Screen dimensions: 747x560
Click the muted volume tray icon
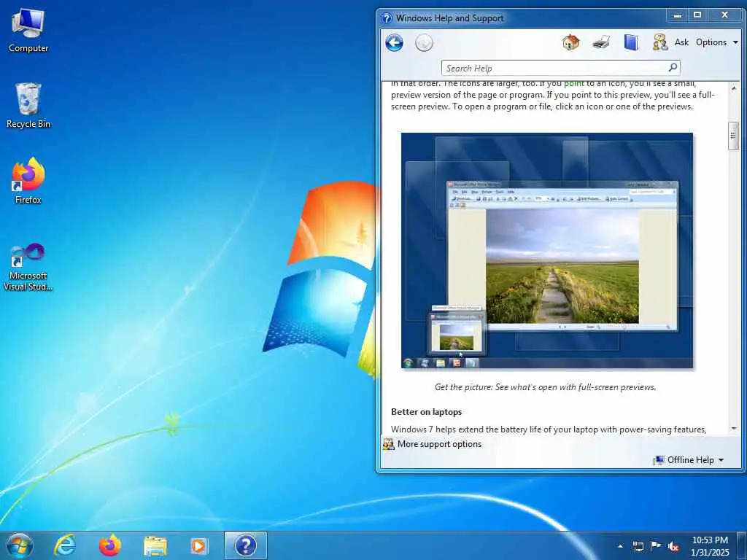[x=673, y=547]
